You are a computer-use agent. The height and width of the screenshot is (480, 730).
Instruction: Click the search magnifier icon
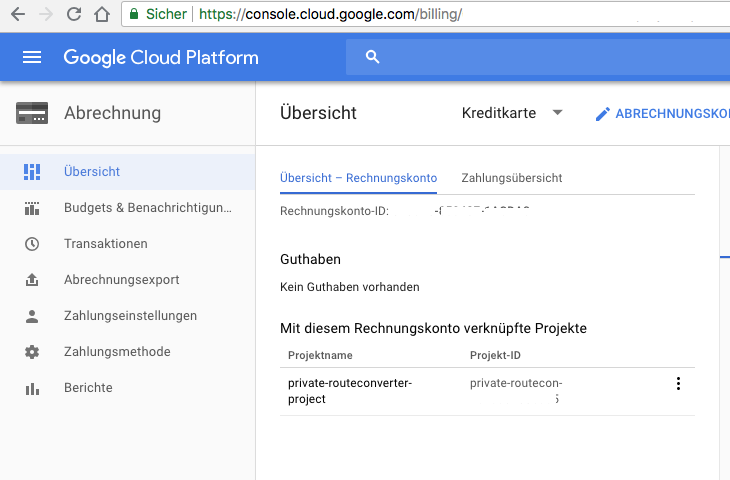pyautogui.click(x=372, y=57)
